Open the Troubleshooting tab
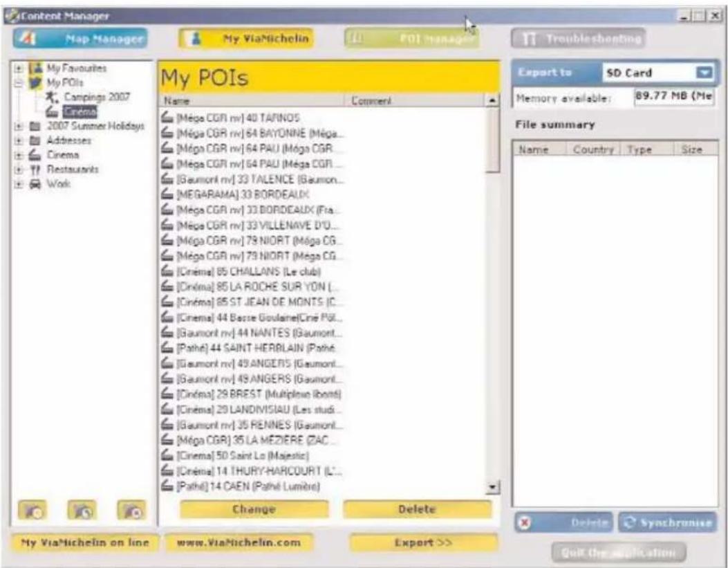Viewport: 728px width, 568px height. (578, 39)
